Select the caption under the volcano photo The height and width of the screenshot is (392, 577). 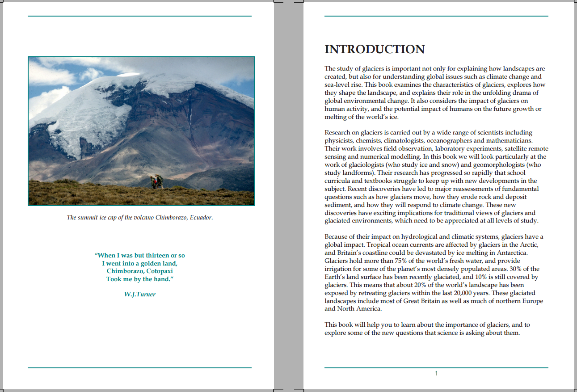[x=139, y=218]
